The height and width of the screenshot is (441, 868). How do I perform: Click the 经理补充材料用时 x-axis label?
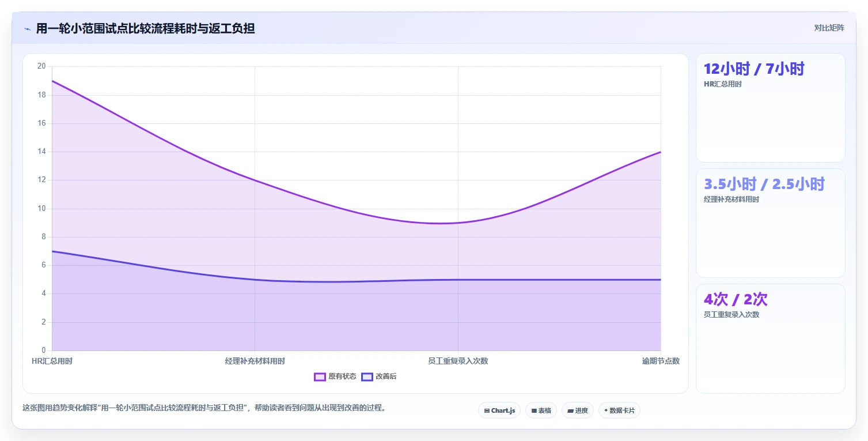pos(255,361)
